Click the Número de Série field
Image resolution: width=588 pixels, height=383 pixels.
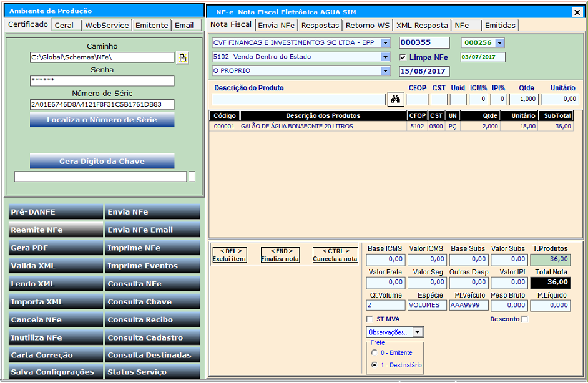pyautogui.click(x=102, y=105)
